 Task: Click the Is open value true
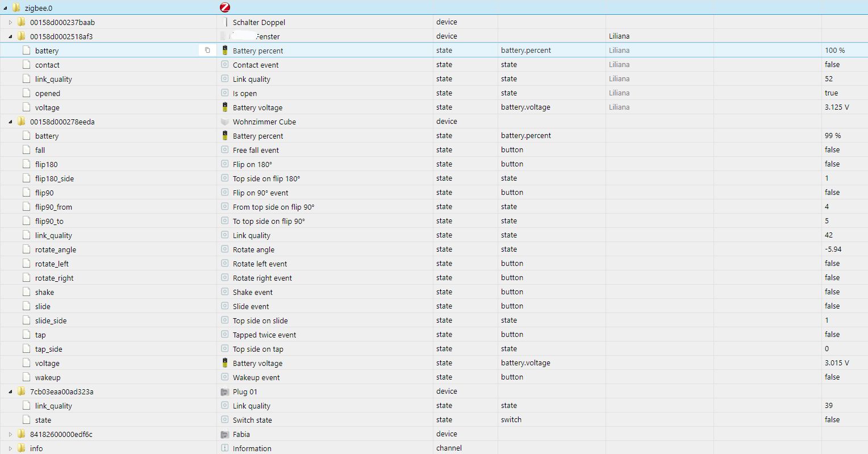pos(831,93)
